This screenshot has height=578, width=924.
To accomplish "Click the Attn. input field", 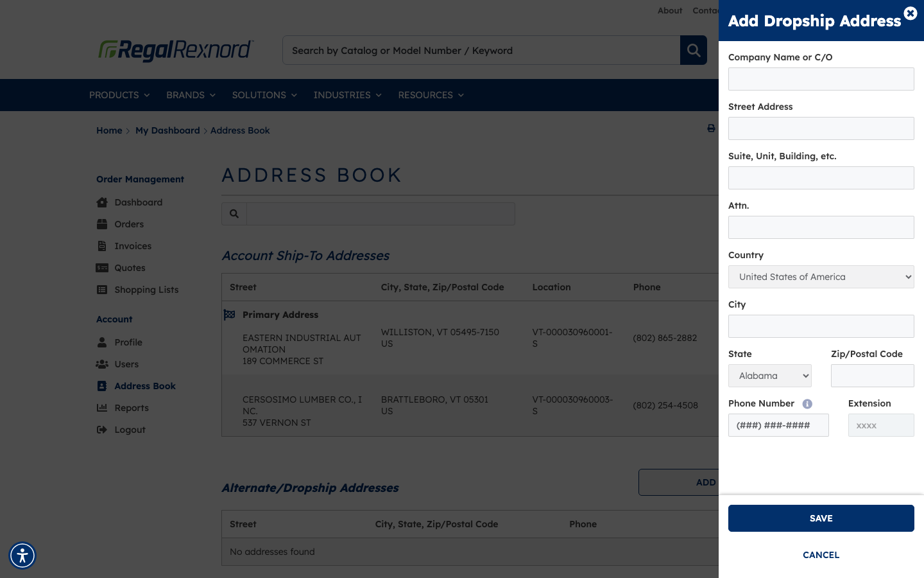I will pos(821,227).
